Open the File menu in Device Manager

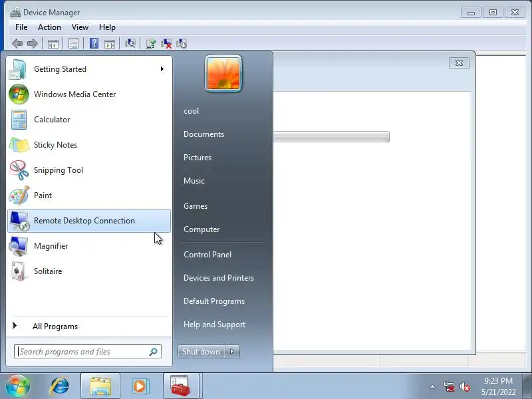(21, 27)
